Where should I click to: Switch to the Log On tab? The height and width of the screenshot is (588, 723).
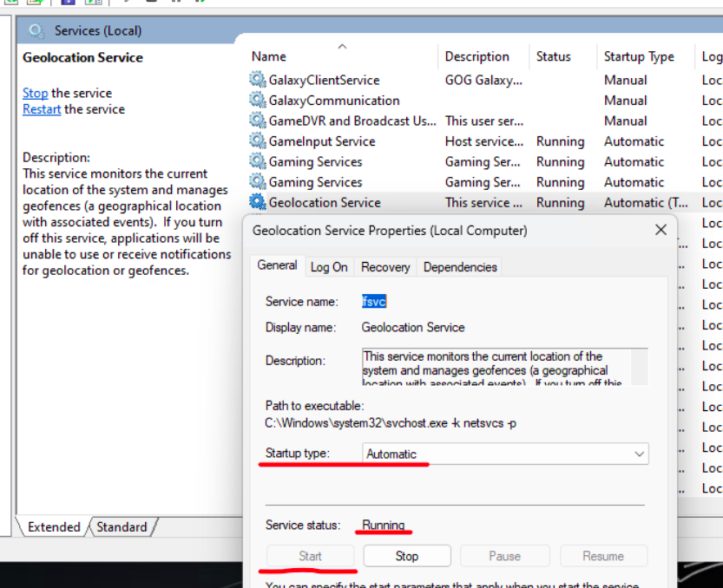point(329,267)
